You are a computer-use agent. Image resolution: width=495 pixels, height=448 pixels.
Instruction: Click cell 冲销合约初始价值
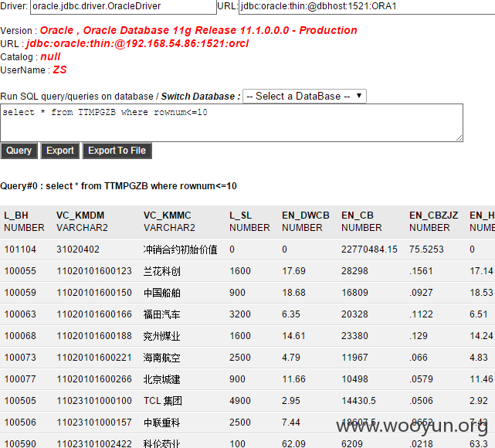click(x=180, y=249)
